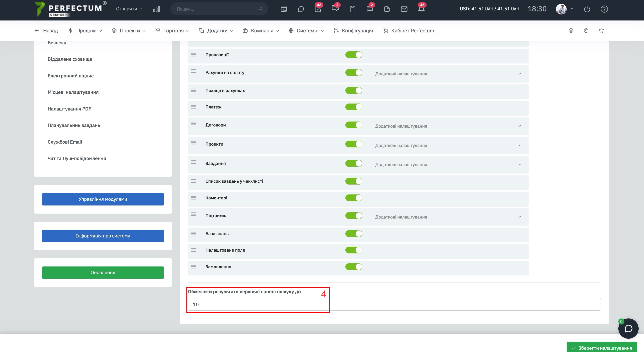Toggle the Пропозиції switch
Viewport: 644px width, 352px height.
pyautogui.click(x=353, y=55)
